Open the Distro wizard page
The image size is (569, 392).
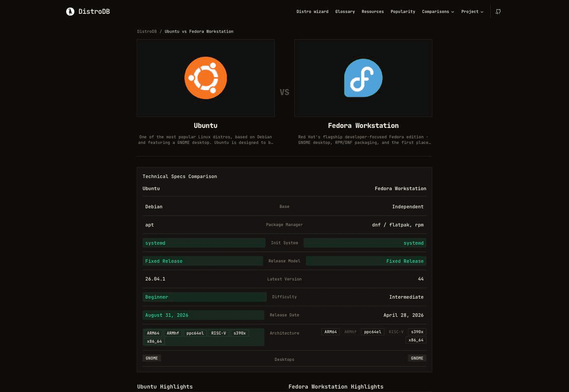(x=312, y=12)
